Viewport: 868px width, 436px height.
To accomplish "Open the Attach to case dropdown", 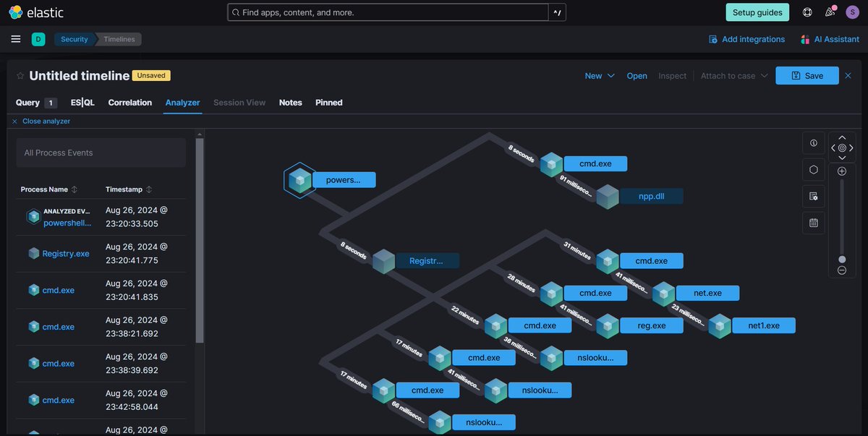I will (733, 75).
